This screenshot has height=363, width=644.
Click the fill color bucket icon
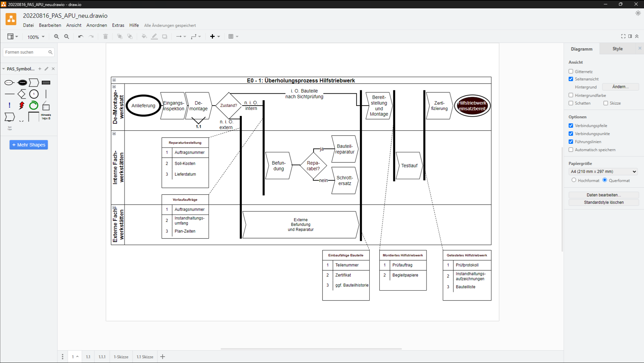point(144,37)
